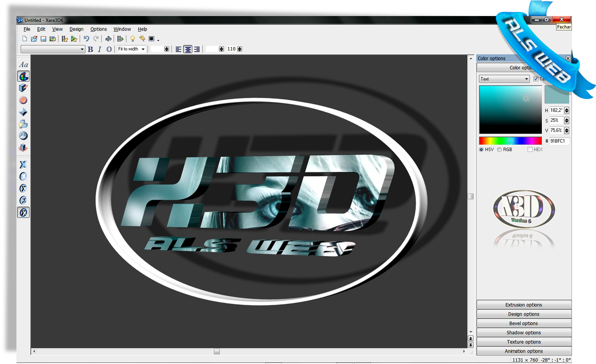The image size is (596, 364).
Task: Open Texture options sphere tool
Action: (x=23, y=136)
